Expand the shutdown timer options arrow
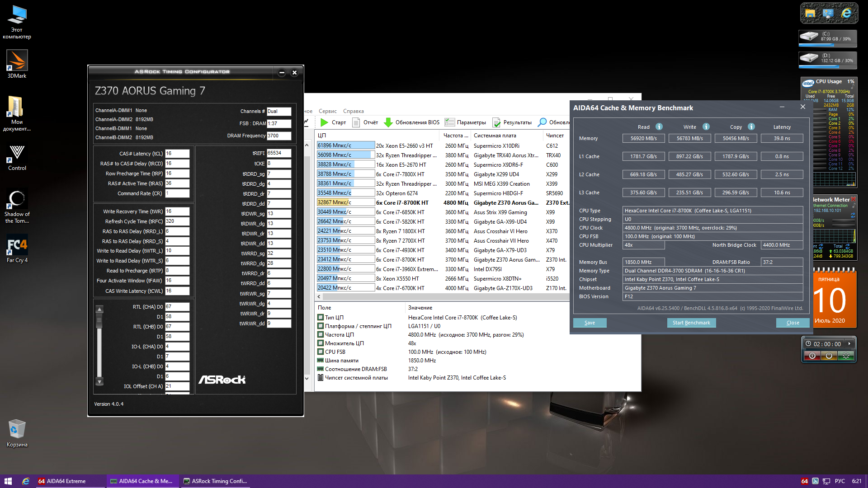This screenshot has height=488, width=868. click(849, 344)
